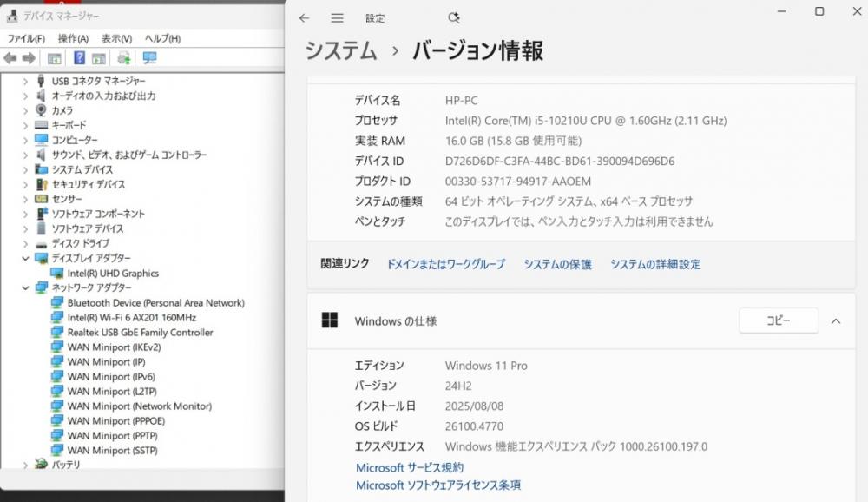868x502 pixels.
Task: Open Microsoft ソフトウェアライセンス条項 link
Action: pyautogui.click(x=437, y=485)
